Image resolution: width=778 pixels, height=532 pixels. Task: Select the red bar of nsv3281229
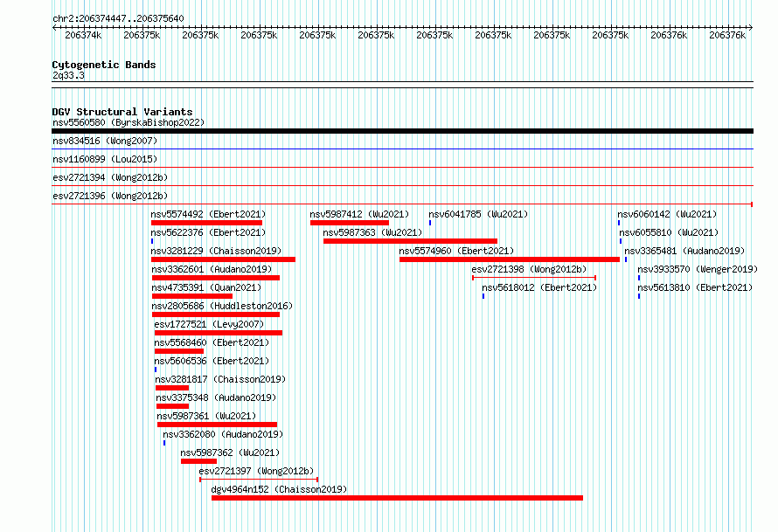(x=223, y=259)
